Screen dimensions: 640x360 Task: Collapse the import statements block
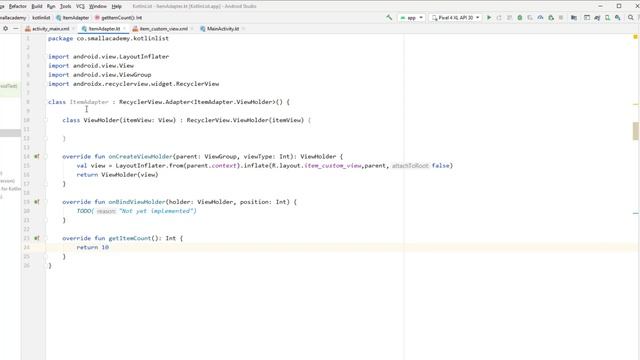point(46,56)
